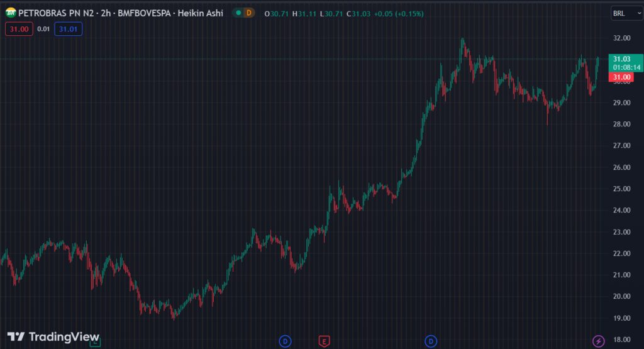Viewport: 644px width, 349px height.
Task: Click the 29.00 price scale label
Action: point(622,102)
